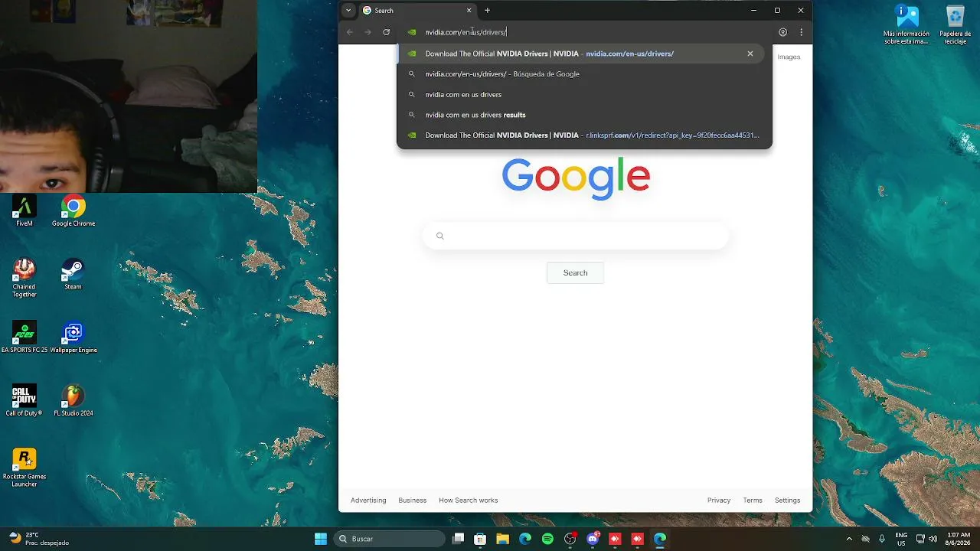Expand the tab search dropdown arrow
Viewport: 980px width, 551px height.
(348, 11)
